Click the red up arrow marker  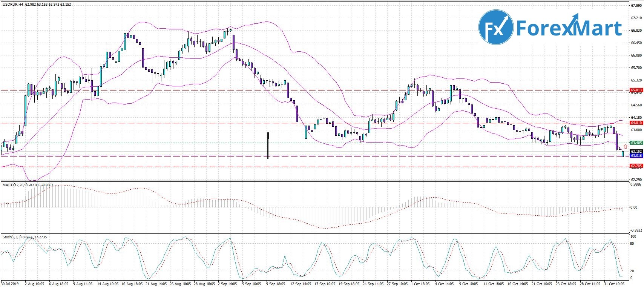[626, 146]
